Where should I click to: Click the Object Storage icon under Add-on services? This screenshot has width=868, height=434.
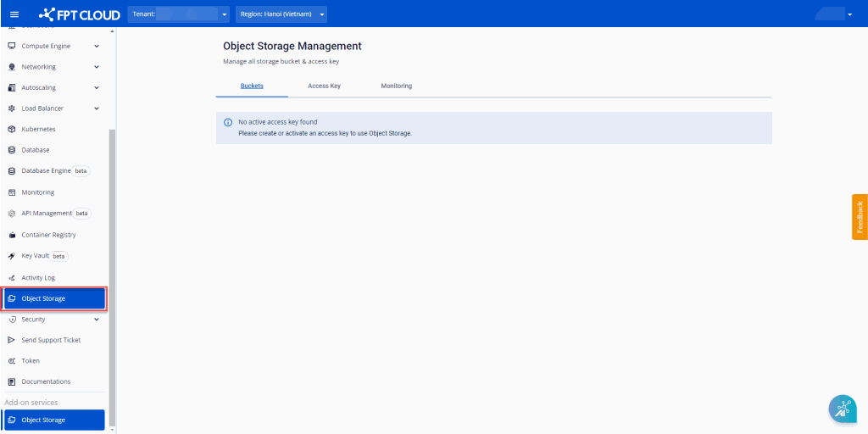(x=12, y=420)
